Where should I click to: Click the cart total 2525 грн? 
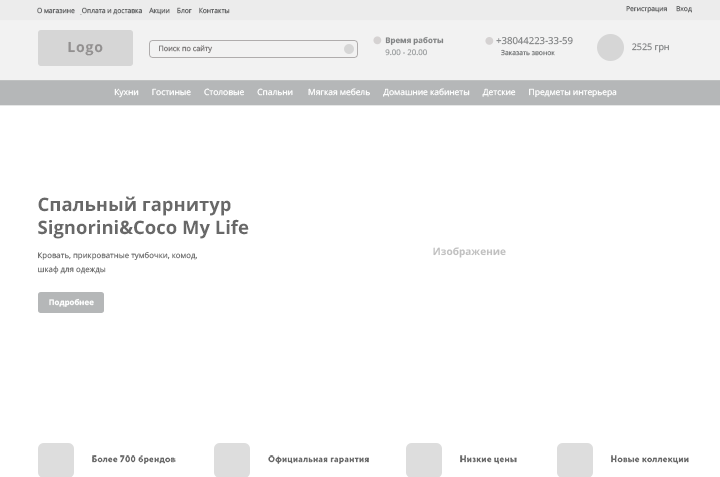[x=650, y=47]
